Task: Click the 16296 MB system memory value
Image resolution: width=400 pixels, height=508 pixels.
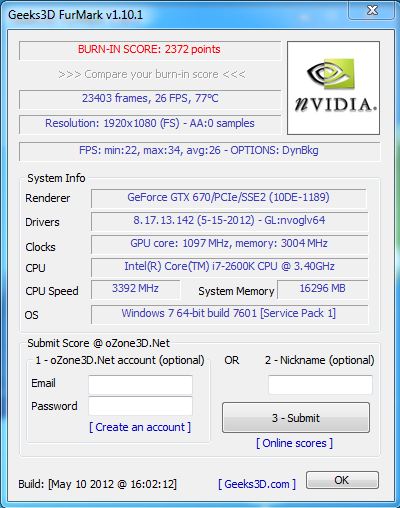Action: (x=322, y=288)
